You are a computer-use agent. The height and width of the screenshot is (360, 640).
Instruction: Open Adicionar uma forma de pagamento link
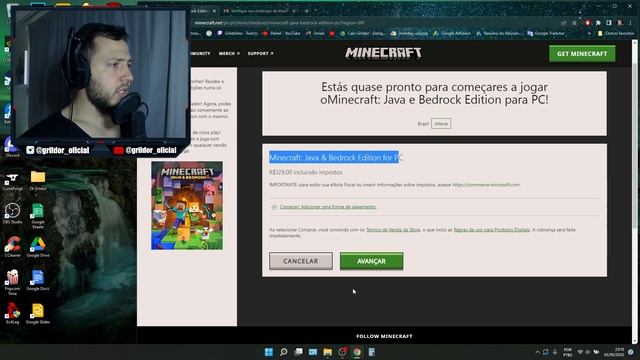328,207
